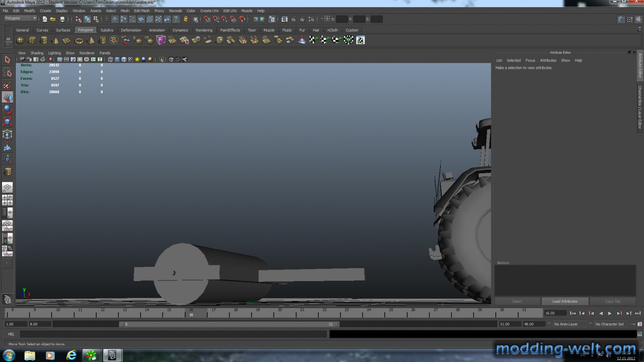Open the Channel Box / Layer Editor tab
Viewport: 644px width, 362px height.
point(640,107)
